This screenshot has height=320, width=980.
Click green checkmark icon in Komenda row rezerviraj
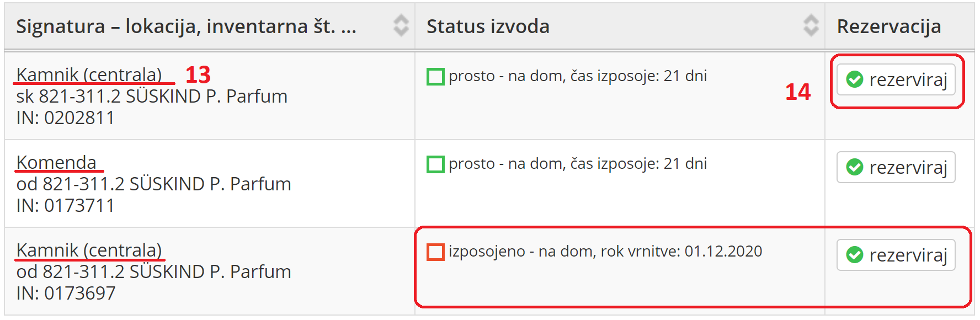tap(855, 167)
